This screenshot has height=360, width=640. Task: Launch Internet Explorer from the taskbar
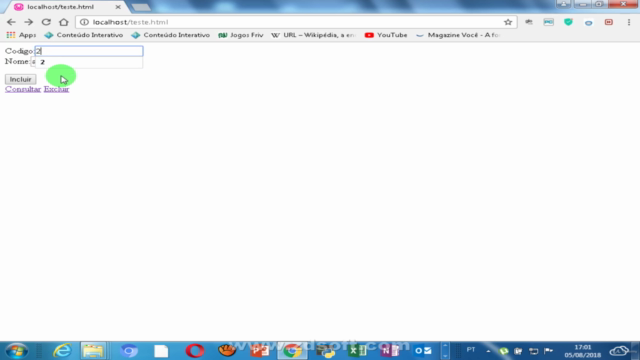point(62,351)
